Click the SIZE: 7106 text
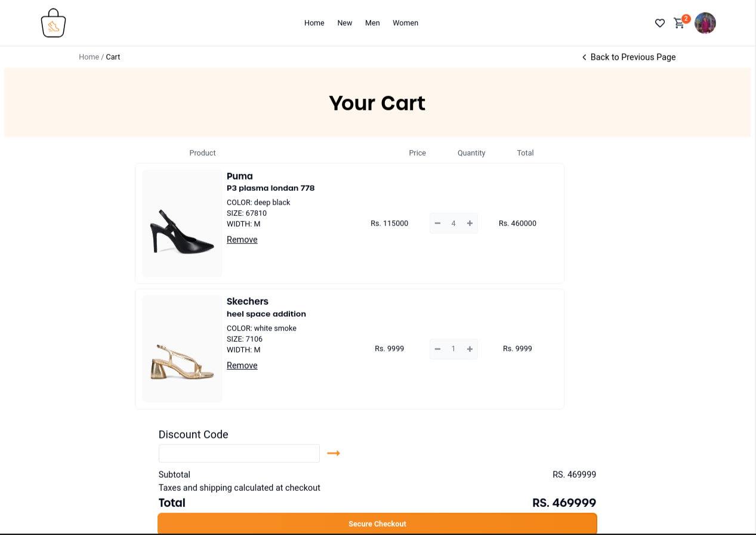 [x=245, y=339]
